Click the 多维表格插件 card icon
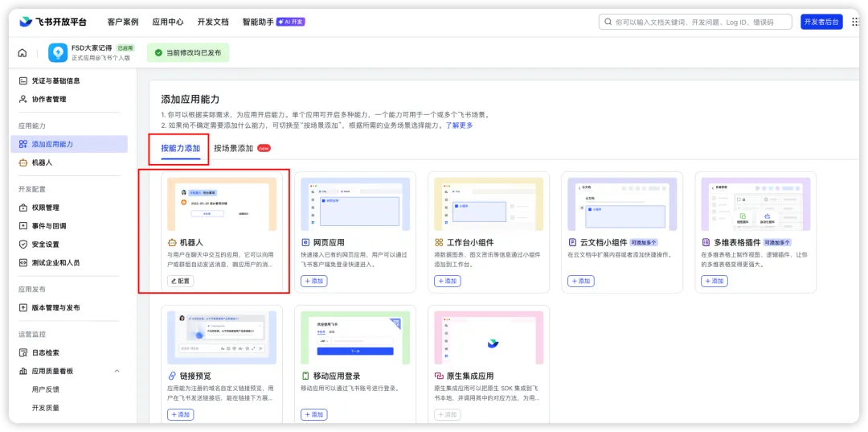868x432 pixels. click(706, 243)
